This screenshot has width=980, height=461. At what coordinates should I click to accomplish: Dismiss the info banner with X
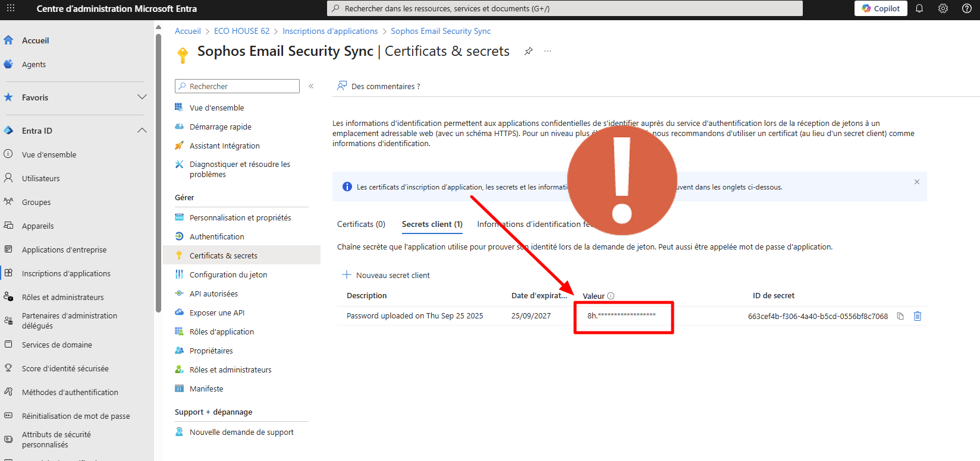pyautogui.click(x=917, y=182)
